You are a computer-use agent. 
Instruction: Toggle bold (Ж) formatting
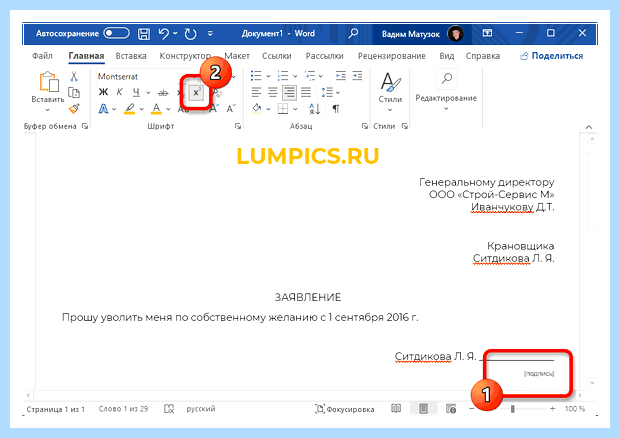click(103, 93)
